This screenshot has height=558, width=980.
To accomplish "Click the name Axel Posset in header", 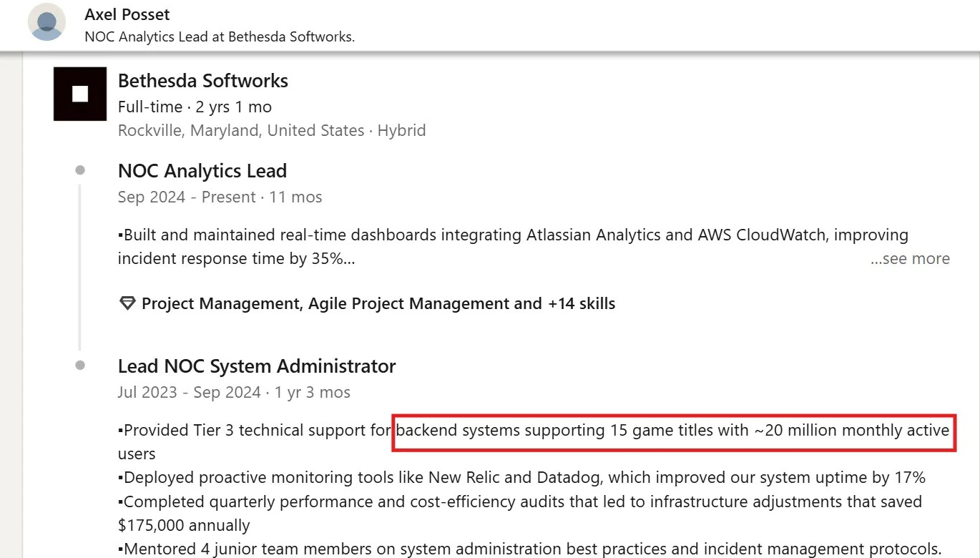I will coord(127,14).
